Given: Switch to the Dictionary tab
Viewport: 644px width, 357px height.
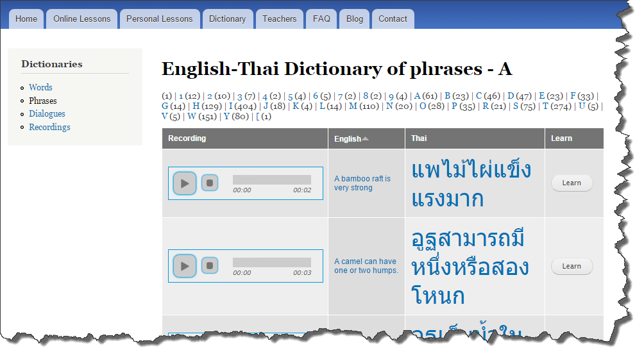Looking at the screenshot, I should pos(227,19).
